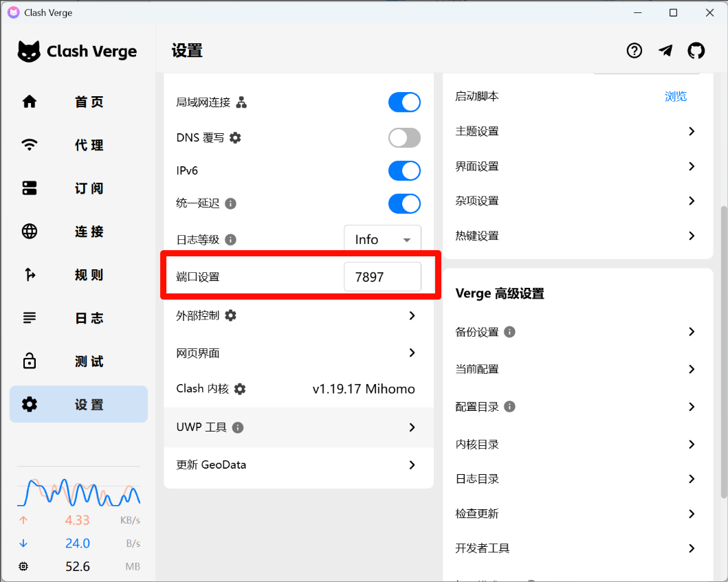
Task: Expand the 主题设置 chevron
Action: tap(692, 131)
